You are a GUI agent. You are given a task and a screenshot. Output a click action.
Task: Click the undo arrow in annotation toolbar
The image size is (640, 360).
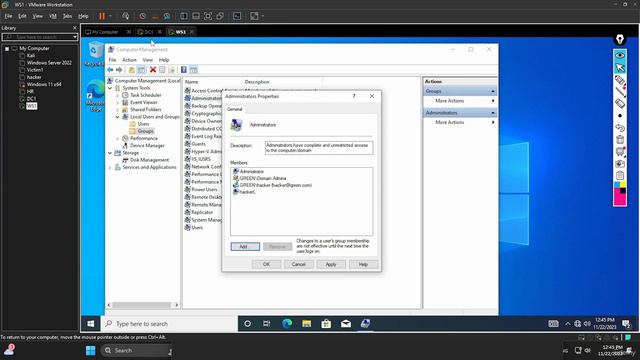[620, 128]
